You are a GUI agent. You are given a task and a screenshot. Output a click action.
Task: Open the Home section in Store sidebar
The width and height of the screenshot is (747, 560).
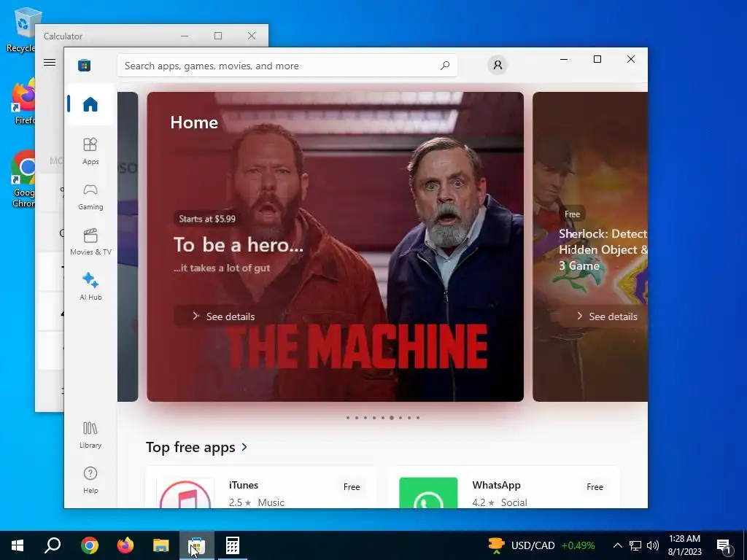click(x=90, y=104)
